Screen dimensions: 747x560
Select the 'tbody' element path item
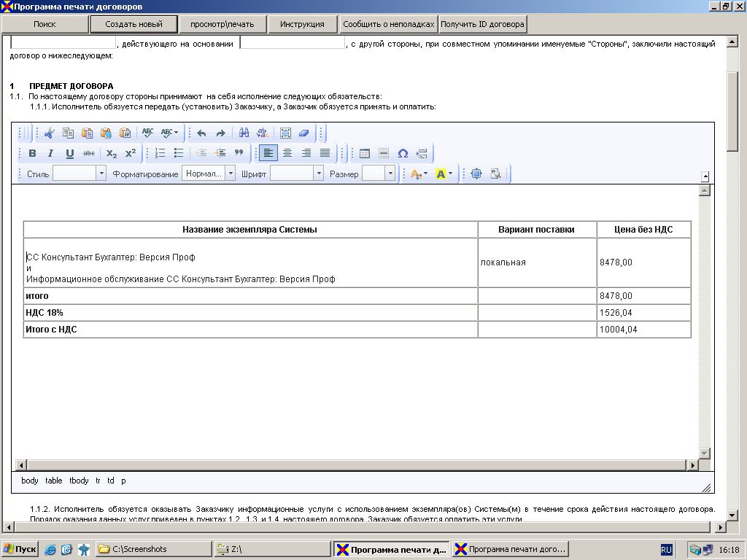pyautogui.click(x=79, y=481)
